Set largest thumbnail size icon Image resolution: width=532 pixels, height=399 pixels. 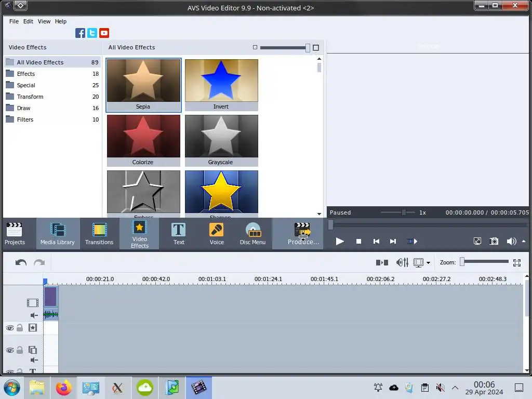(x=316, y=48)
